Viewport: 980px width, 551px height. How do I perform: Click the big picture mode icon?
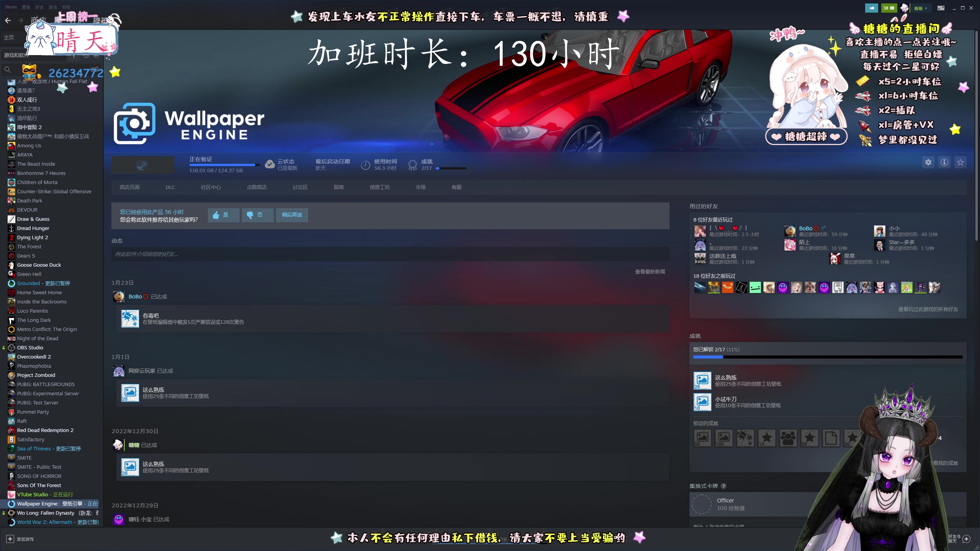941,8
